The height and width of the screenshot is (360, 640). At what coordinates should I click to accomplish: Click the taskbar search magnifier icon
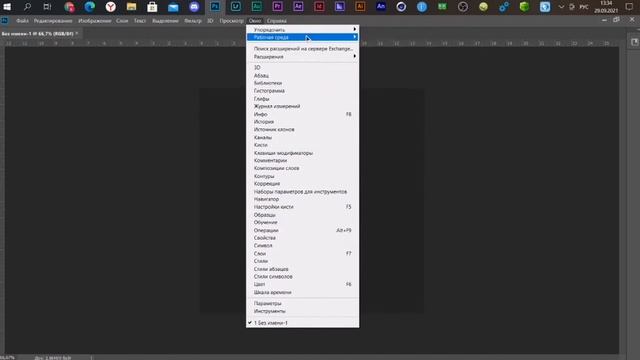27,7
